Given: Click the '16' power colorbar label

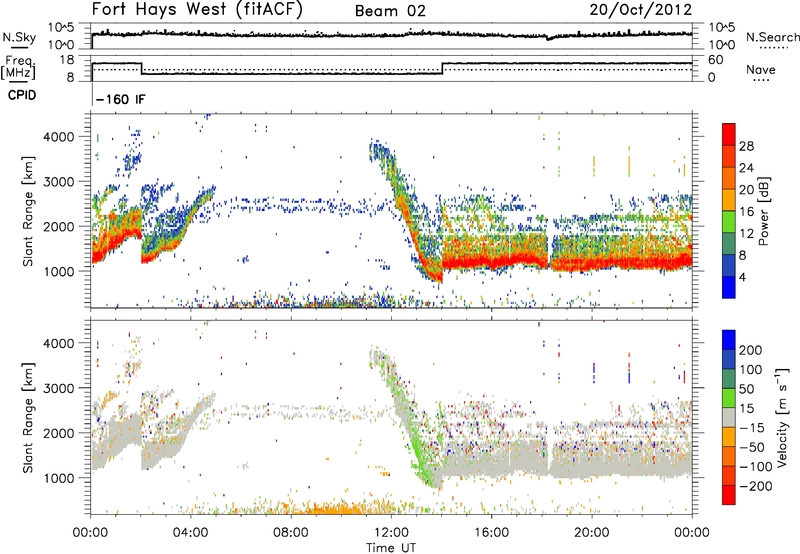Looking at the screenshot, I should [746, 211].
